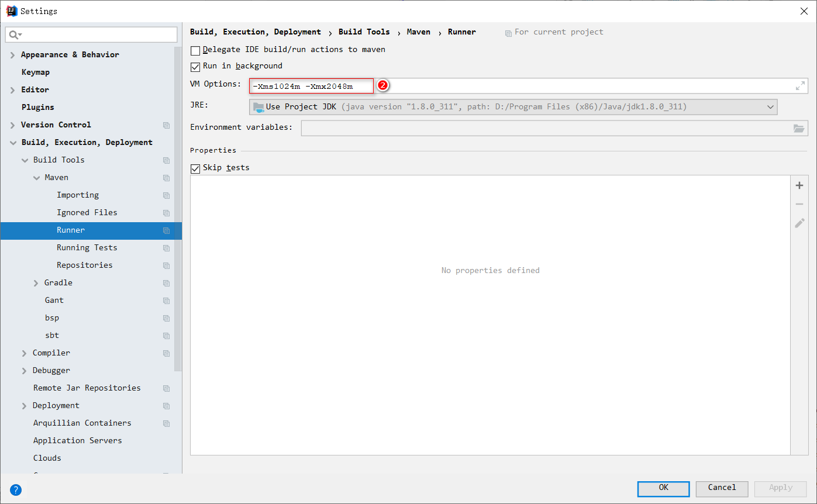This screenshot has height=504, width=817.
Task: Enable Delegate IDE build/run actions to maven
Action: click(195, 51)
